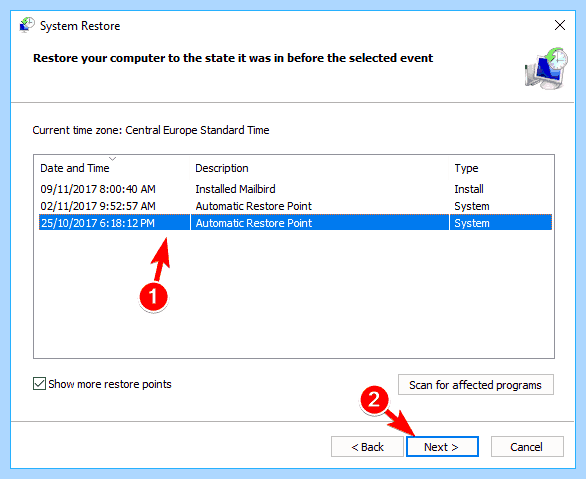Sort by the Description column header
Screen dimensions: 586x479
pyautogui.click(x=320, y=168)
